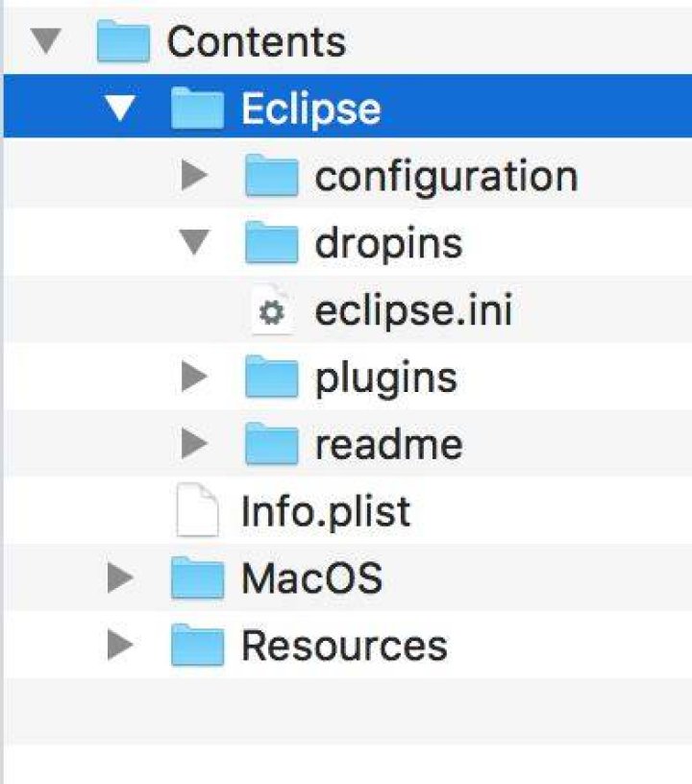Select the readme folder name
692x784 pixels.
point(388,444)
